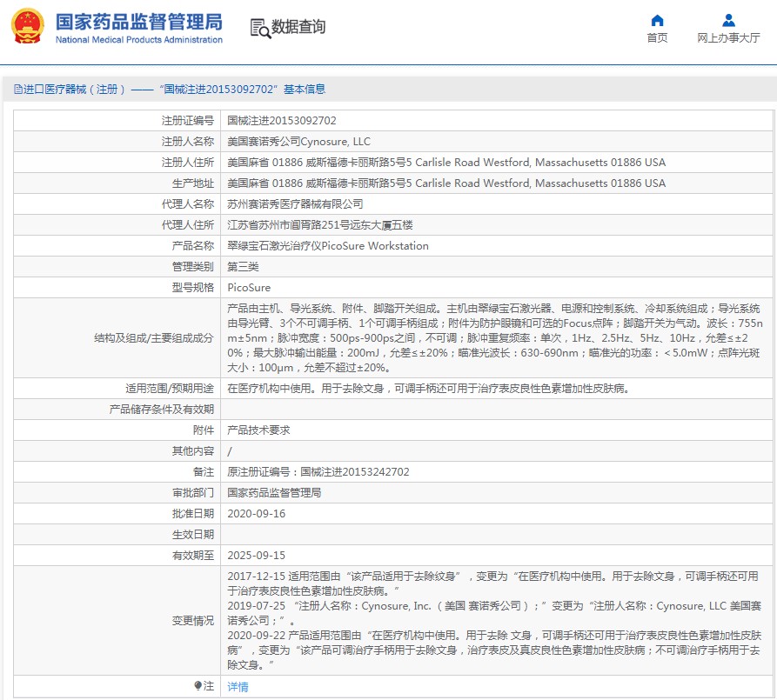Click the 2020-09-22 change record entry
Viewport: 777px width, 700px height.
tap(494, 650)
